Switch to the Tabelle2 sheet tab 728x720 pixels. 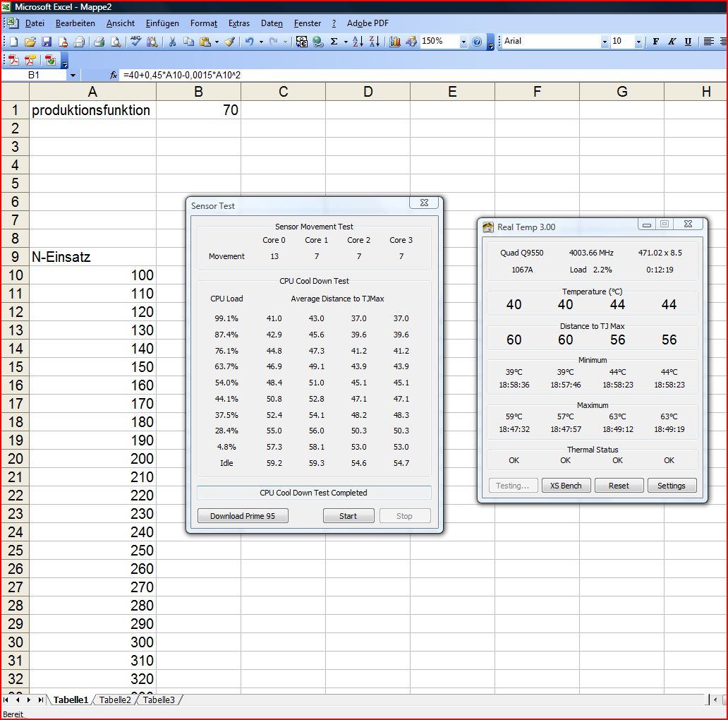[x=115, y=700]
